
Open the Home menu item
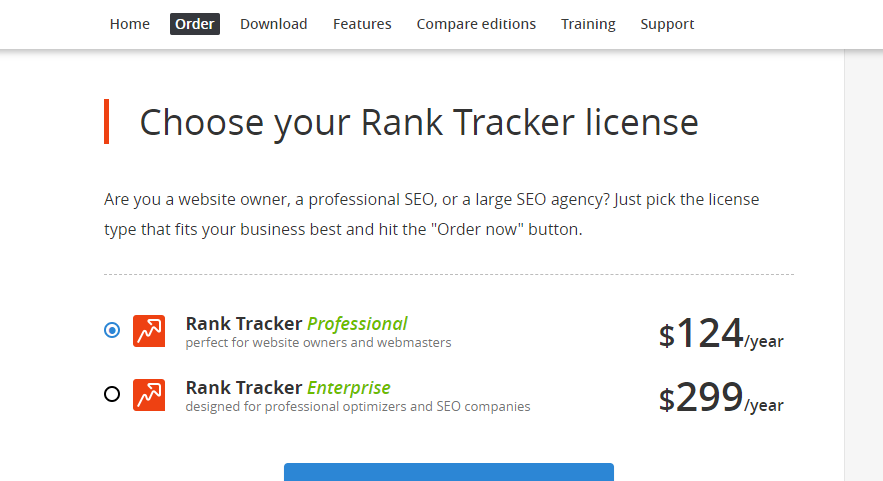point(130,24)
